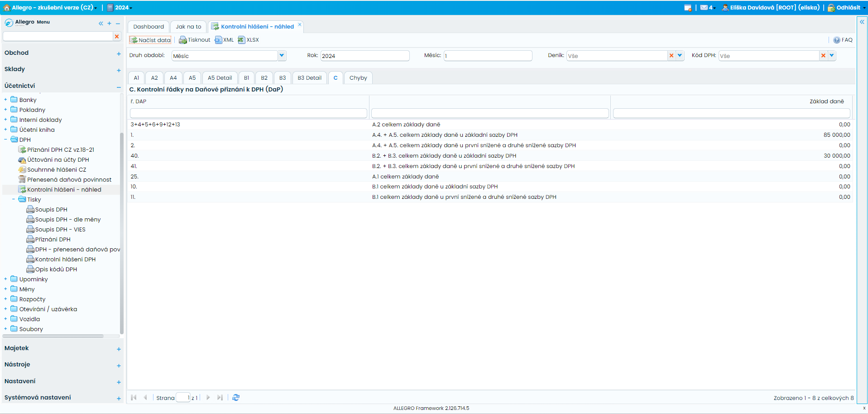Collapse the Tisky folder
Viewport: 868px width, 414px height.
pyautogui.click(x=14, y=199)
